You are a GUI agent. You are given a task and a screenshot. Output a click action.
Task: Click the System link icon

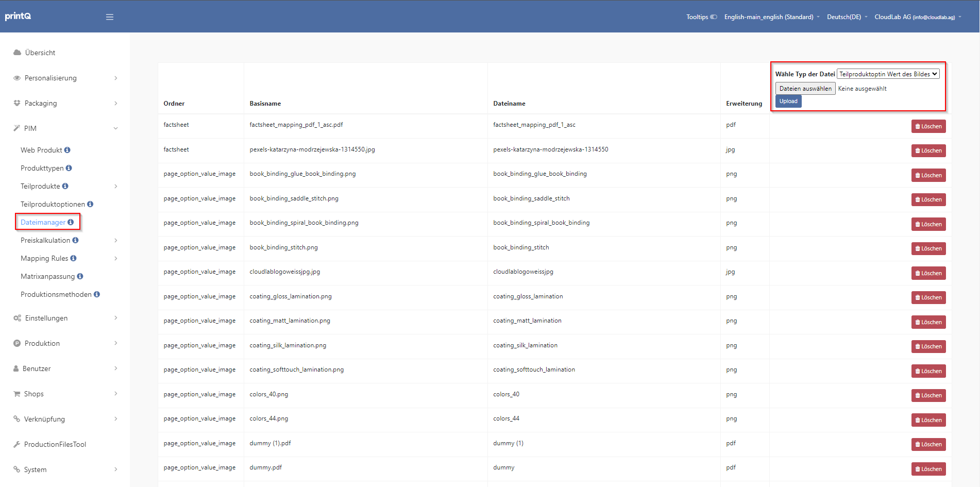point(16,469)
